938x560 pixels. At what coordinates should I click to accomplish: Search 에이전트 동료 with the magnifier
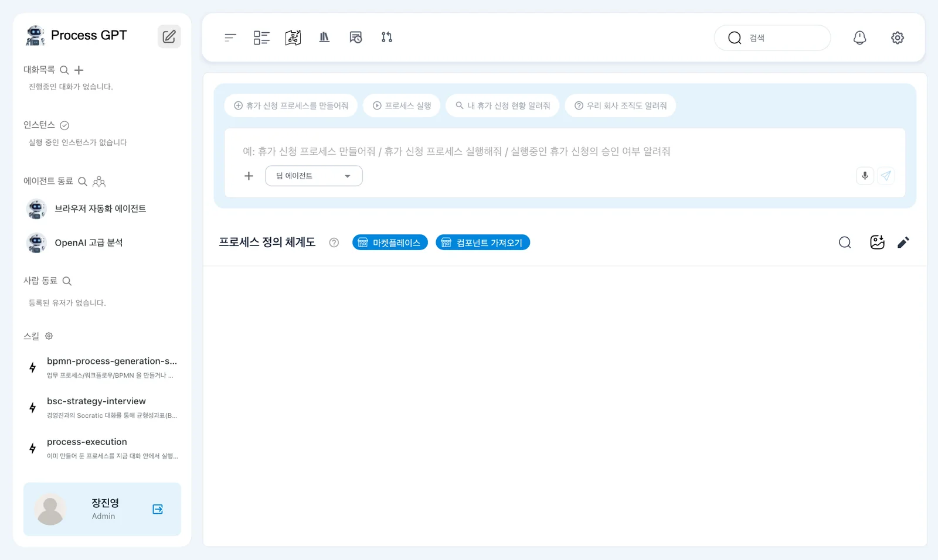click(x=83, y=182)
